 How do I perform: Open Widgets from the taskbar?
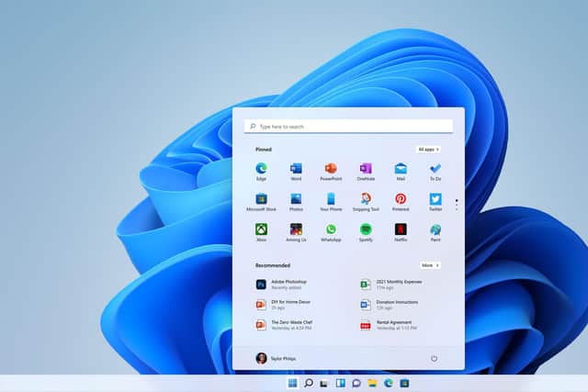tap(341, 383)
